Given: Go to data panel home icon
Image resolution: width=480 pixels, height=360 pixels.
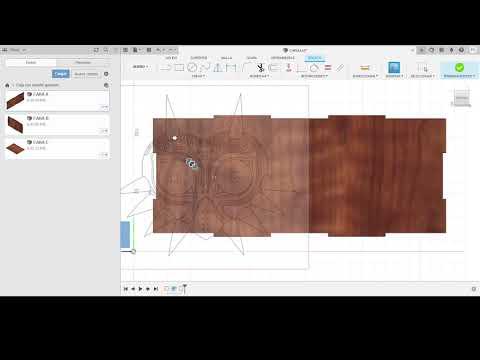Looking at the screenshot, I should click(7, 85).
